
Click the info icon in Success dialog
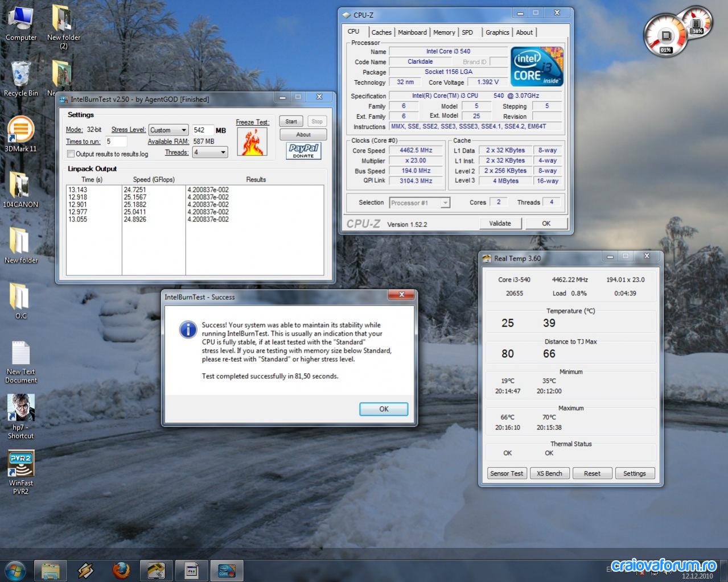click(x=188, y=329)
